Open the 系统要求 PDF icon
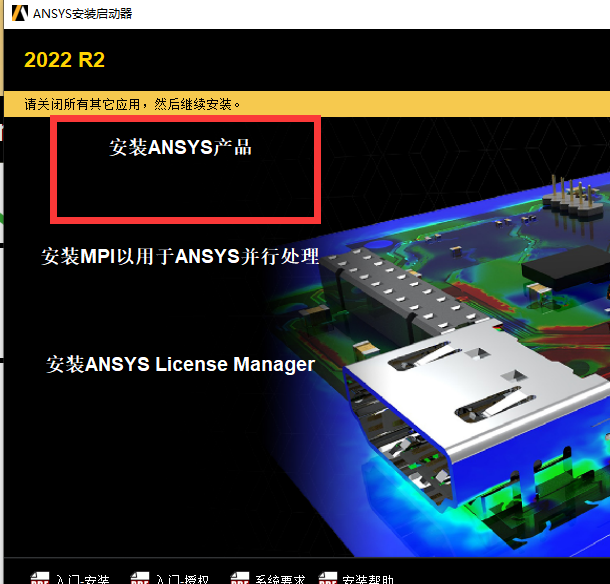 [x=240, y=578]
